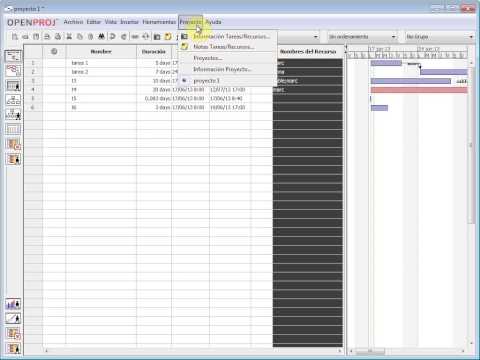
Task: Switch to the Gantt view sidebar icon
Action: pos(13,56)
